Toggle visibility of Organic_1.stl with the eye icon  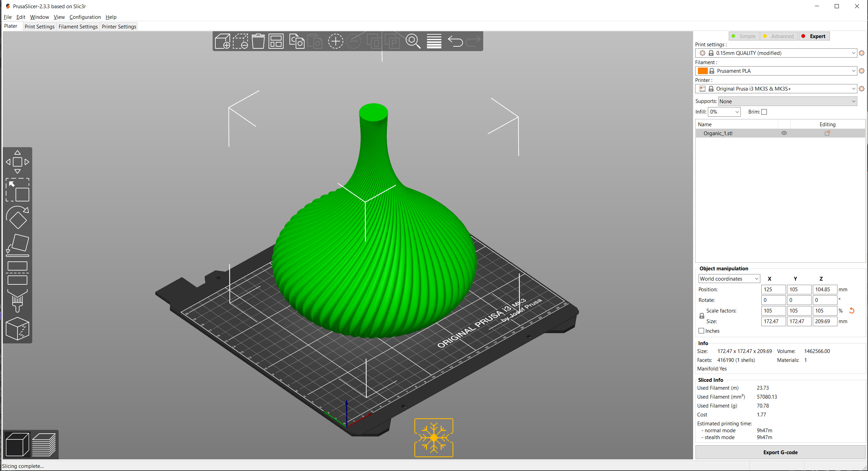784,133
